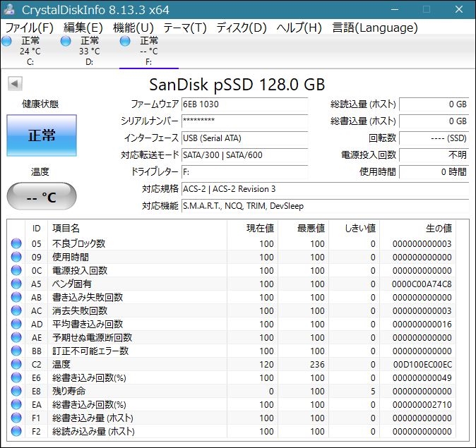Click status orb for F1 総書き込み量

[x=16, y=418]
